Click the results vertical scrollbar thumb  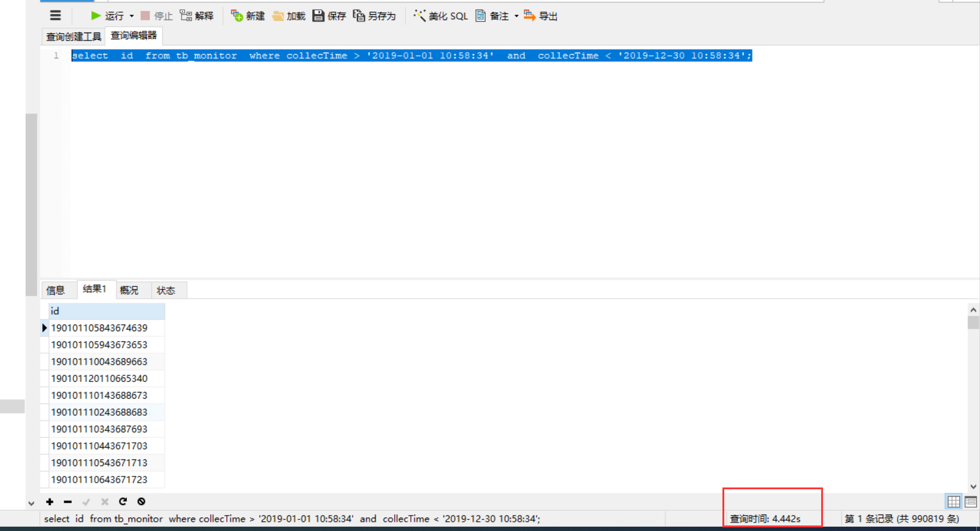pos(973,323)
